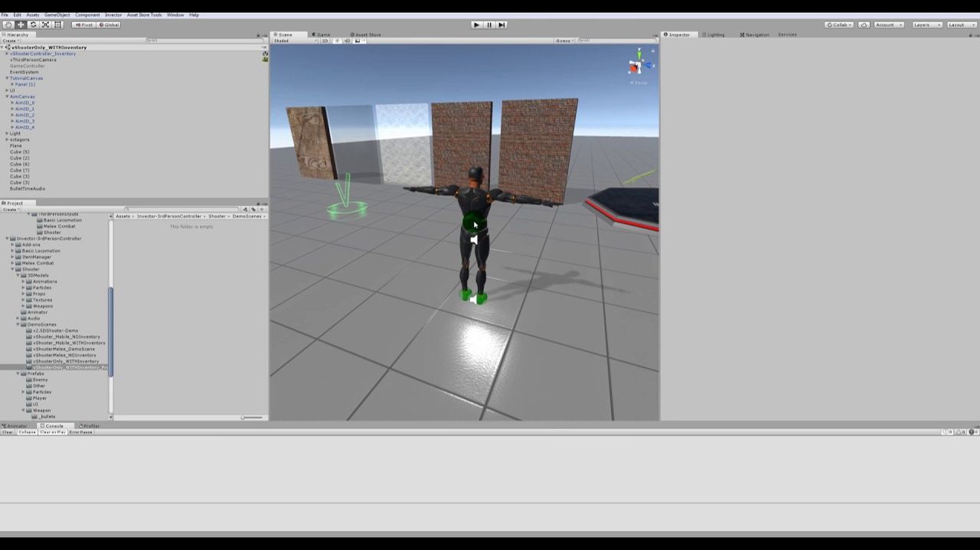Open the Project Create dropdown
Viewport: 980px width, 550px height.
pyautogui.click(x=10, y=210)
